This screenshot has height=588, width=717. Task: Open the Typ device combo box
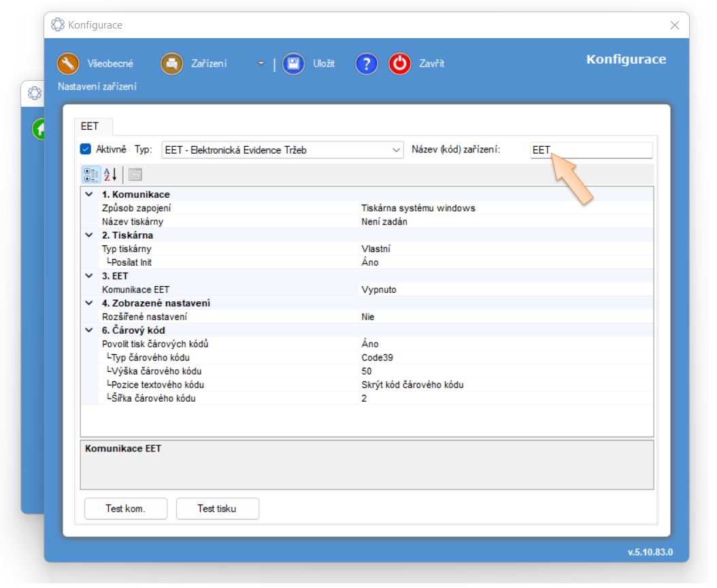pos(282,150)
